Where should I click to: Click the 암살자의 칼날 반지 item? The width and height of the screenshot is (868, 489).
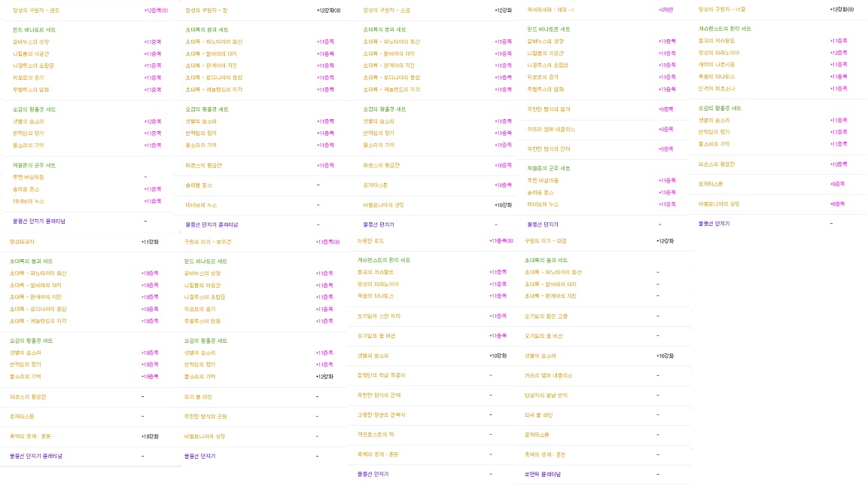[546, 395]
